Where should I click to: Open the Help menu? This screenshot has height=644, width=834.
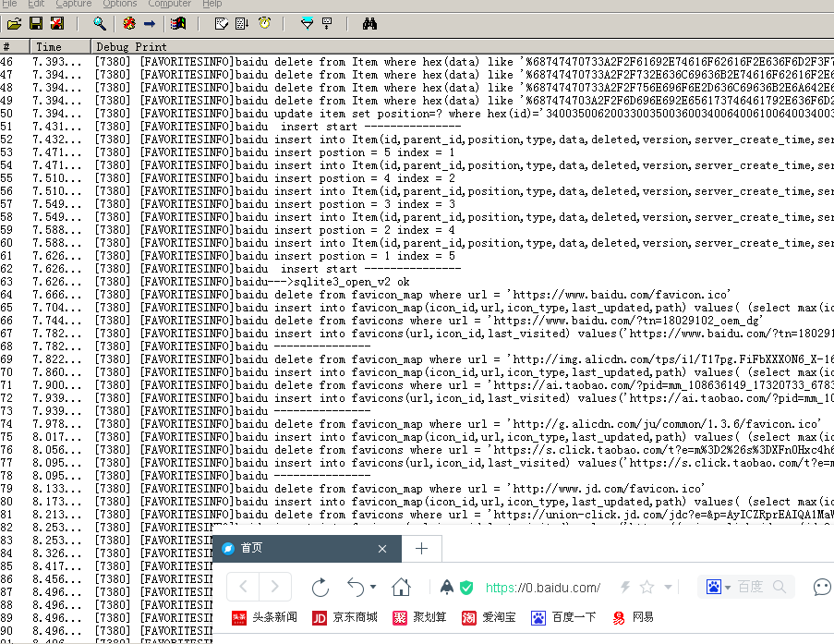click(212, 4)
